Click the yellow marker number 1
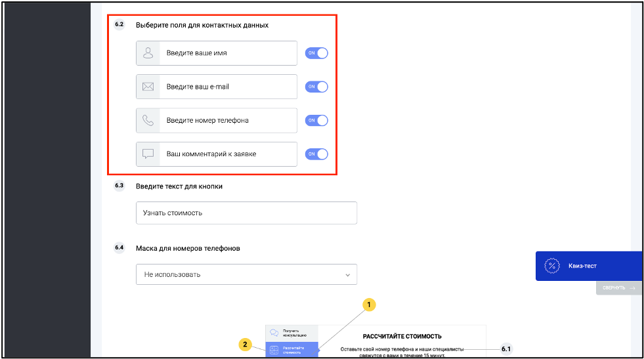Image resolution: width=644 pixels, height=359 pixels. [369, 305]
